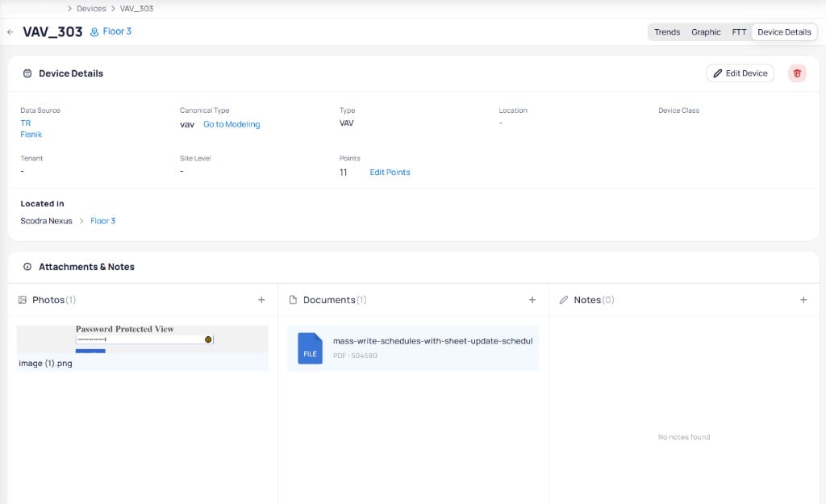The height and width of the screenshot is (504, 826).
Task: Open Floor 3 link in Located in path
Action: 102,221
